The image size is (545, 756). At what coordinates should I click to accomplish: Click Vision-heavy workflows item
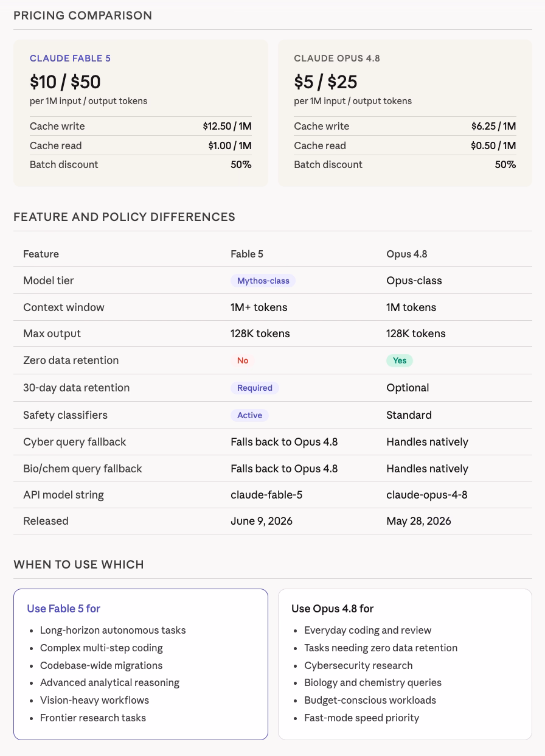pyautogui.click(x=94, y=701)
